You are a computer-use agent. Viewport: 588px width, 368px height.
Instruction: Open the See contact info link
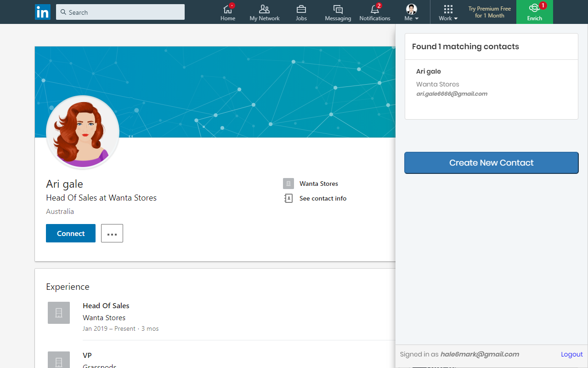click(322, 198)
